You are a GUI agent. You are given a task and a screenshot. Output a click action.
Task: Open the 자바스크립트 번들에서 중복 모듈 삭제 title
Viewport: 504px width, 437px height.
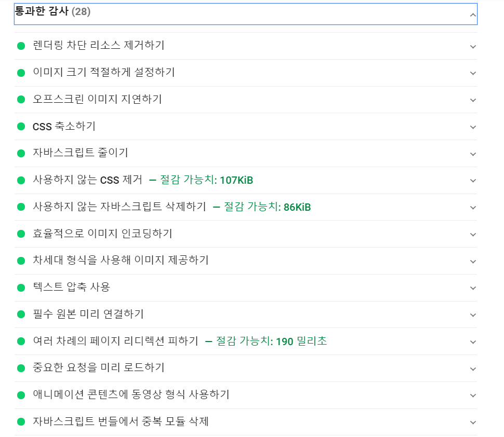(121, 421)
